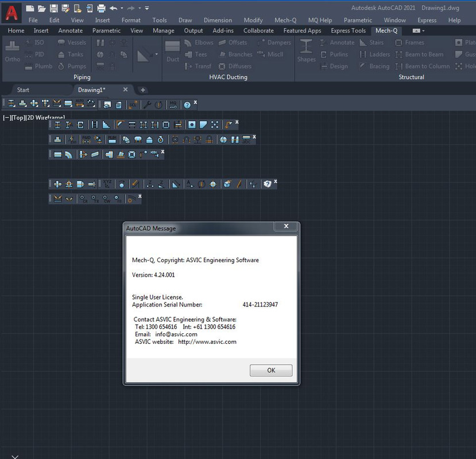Click the Shapes button in Structural panel

click(306, 50)
